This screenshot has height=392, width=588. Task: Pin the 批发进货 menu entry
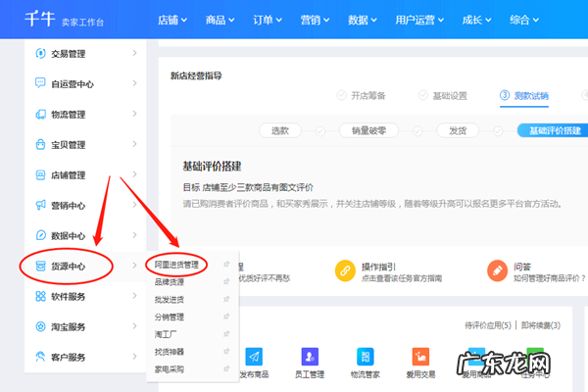click(226, 299)
